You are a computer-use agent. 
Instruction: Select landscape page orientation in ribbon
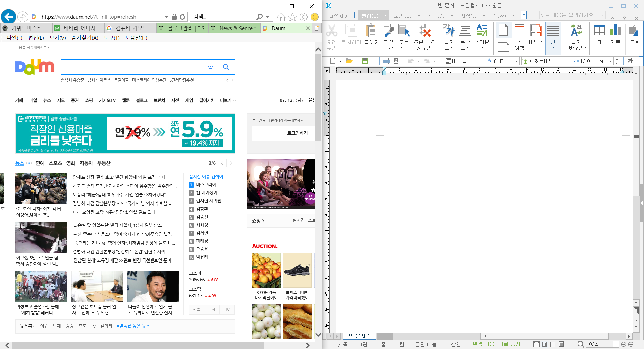pyautogui.click(x=503, y=47)
